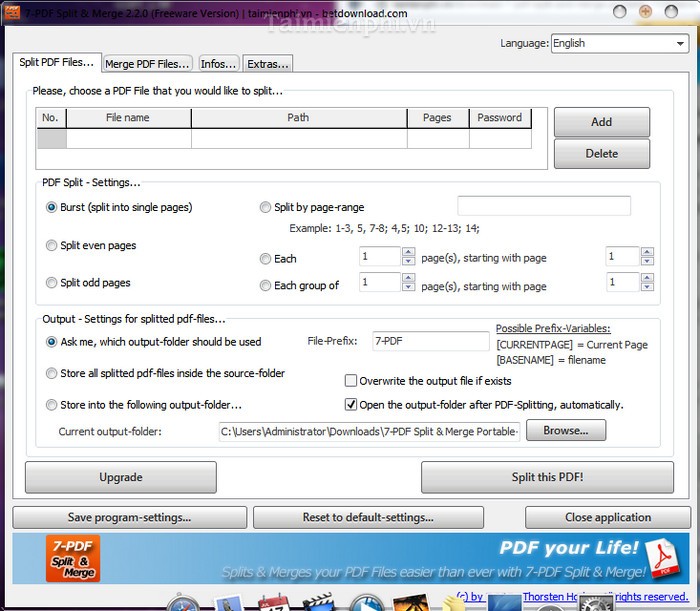Click Split this PDF! button

coord(547,477)
